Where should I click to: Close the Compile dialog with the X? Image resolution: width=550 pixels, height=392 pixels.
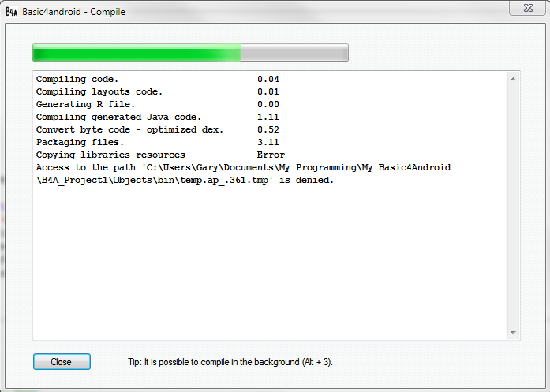click(528, 8)
